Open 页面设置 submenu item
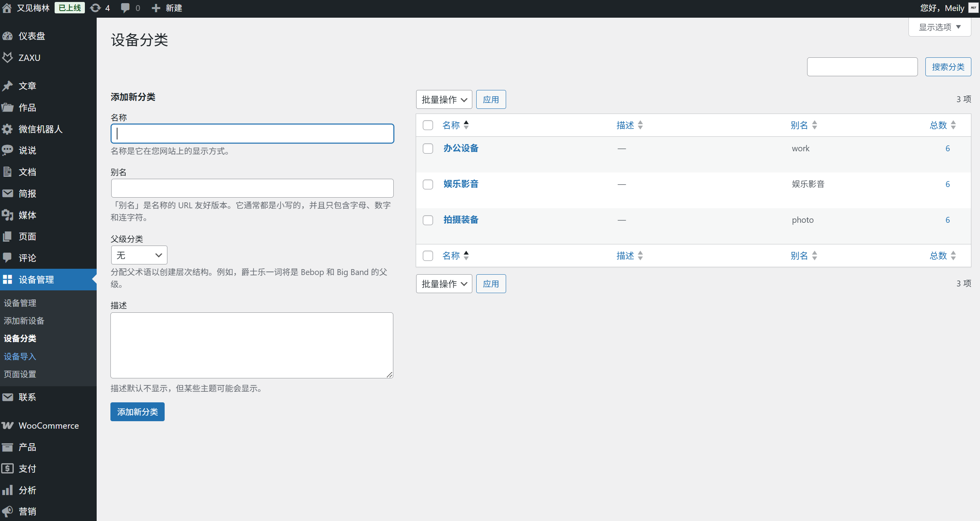Viewport: 980px width, 521px height. (x=20, y=374)
